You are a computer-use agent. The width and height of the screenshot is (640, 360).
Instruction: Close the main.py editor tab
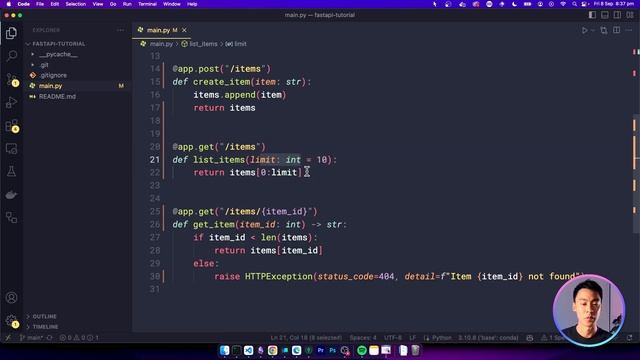pos(184,30)
